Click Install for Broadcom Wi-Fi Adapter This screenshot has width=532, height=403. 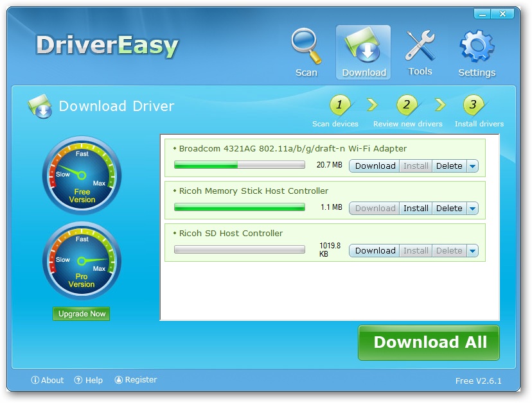pyautogui.click(x=416, y=166)
